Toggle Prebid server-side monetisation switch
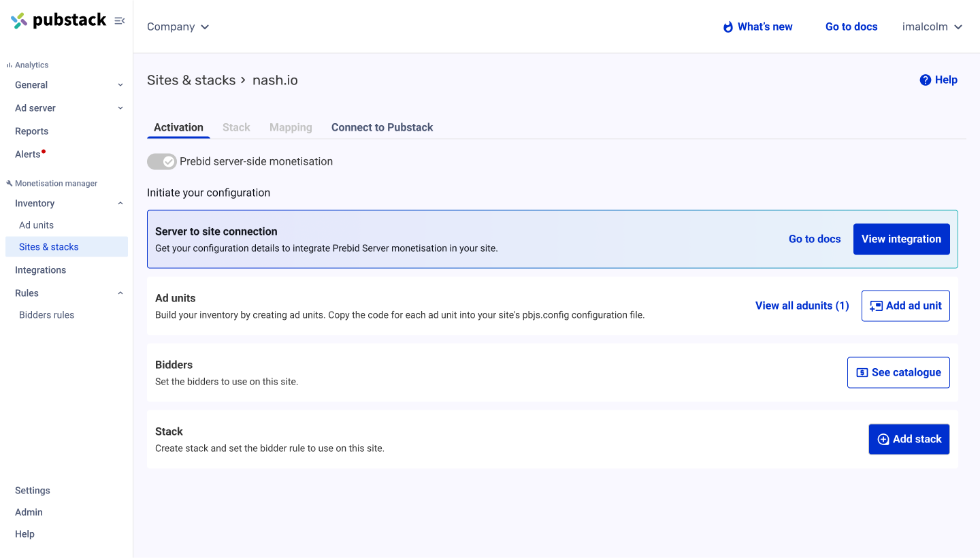This screenshot has width=980, height=558. [162, 162]
